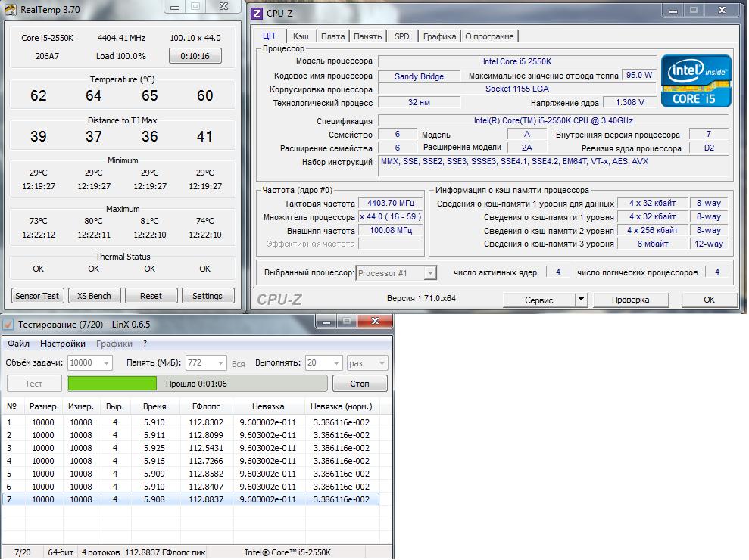Screen dimensions: 749x560
Task: Click the 65 core temperature reading
Action: 149,95
